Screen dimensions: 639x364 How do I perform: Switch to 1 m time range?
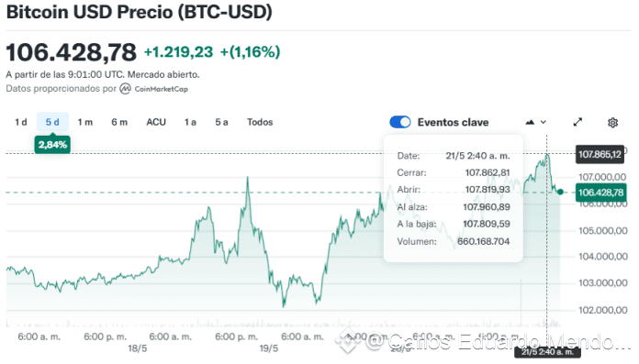click(x=85, y=122)
